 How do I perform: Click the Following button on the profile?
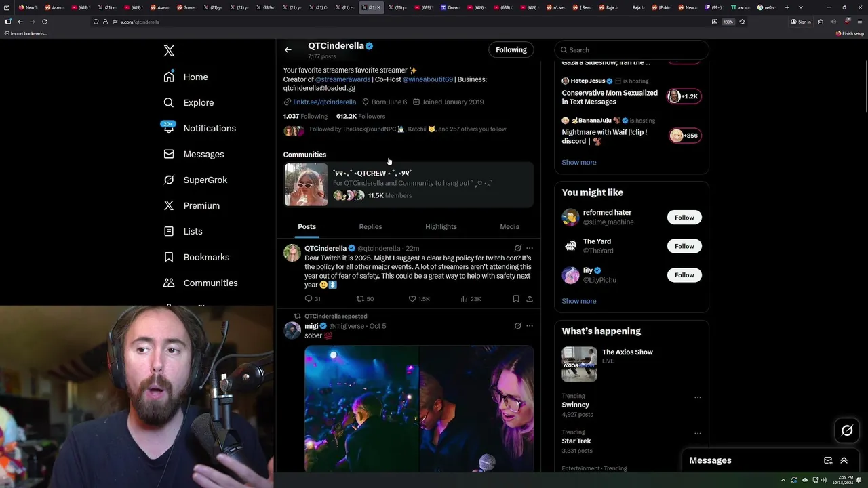(511, 49)
